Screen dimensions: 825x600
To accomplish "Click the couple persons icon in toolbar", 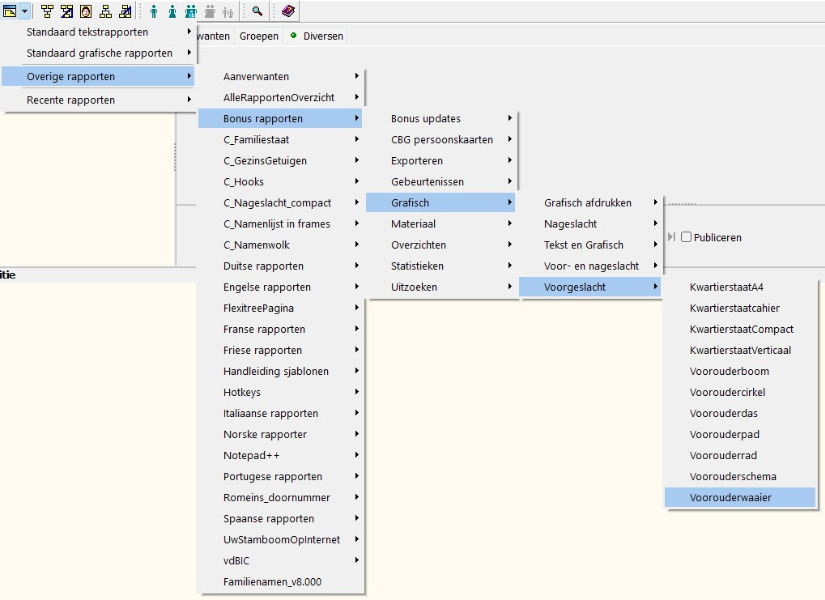I will [x=190, y=10].
